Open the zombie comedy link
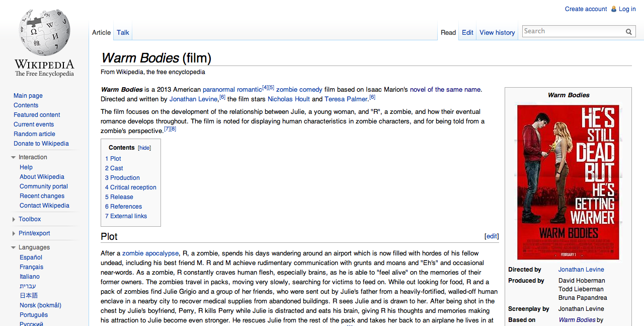This screenshot has height=326, width=644. (299, 90)
